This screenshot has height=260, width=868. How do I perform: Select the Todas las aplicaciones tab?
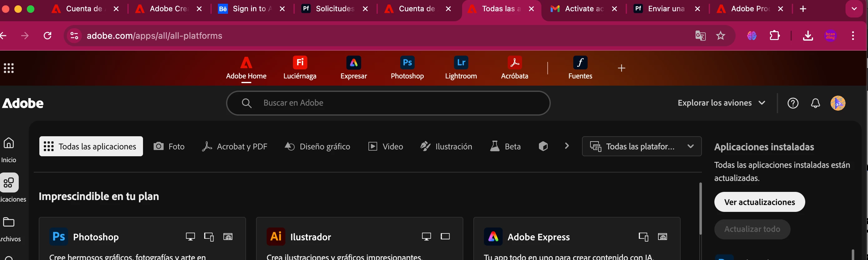click(x=91, y=146)
